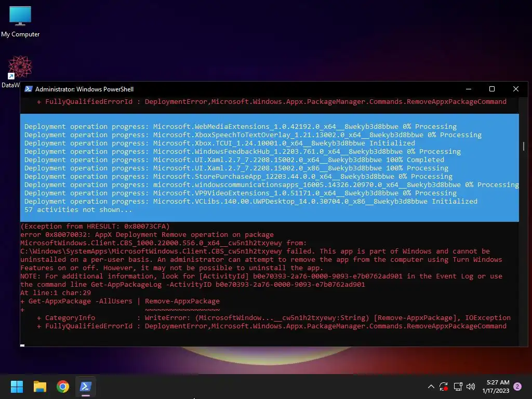The image size is (532, 399).
Task: Click the 'Administrator: Windows PowerShell' title text
Action: [x=85, y=89]
